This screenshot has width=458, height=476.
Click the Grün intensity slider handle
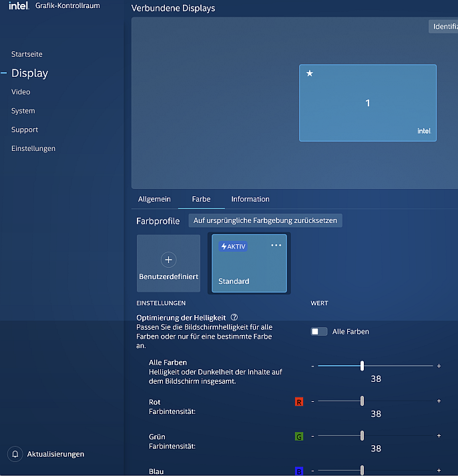[362, 436]
